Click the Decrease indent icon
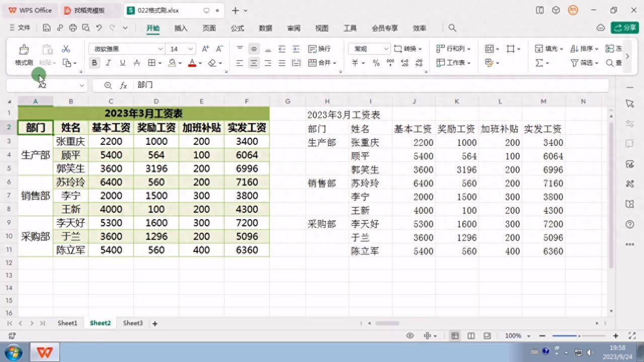644x362 pixels. click(282, 49)
